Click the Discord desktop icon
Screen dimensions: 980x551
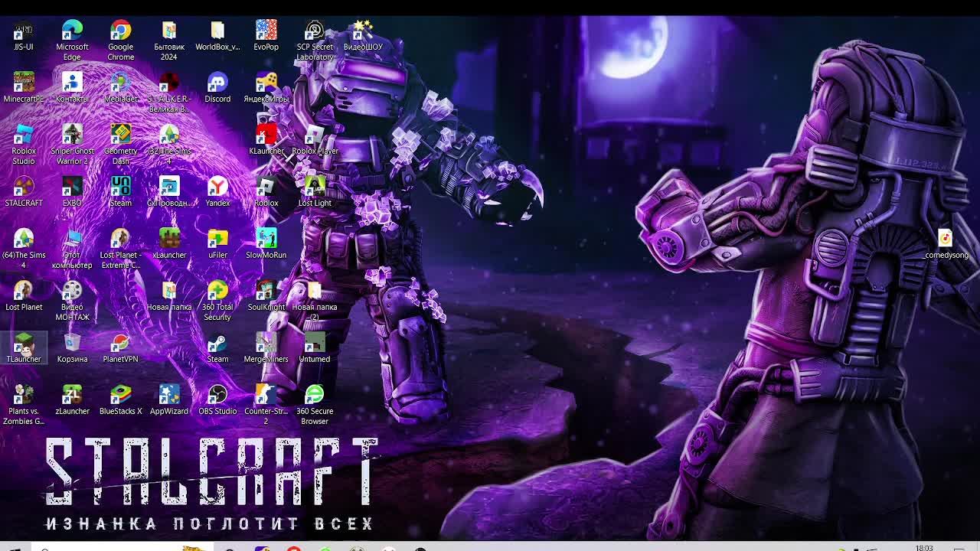pos(217,88)
